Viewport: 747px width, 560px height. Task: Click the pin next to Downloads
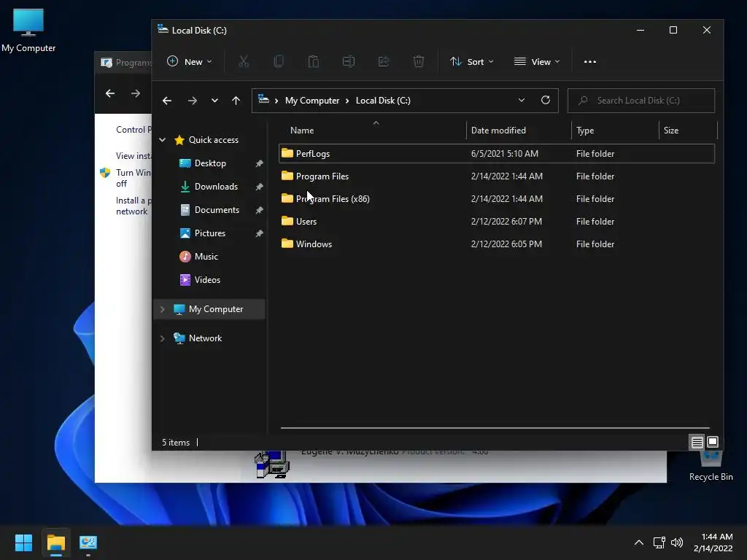coord(259,187)
